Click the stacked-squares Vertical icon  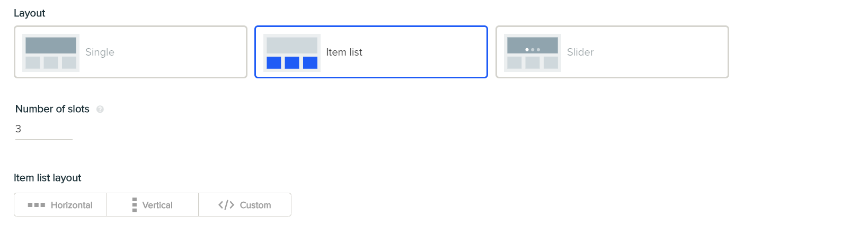(x=135, y=205)
